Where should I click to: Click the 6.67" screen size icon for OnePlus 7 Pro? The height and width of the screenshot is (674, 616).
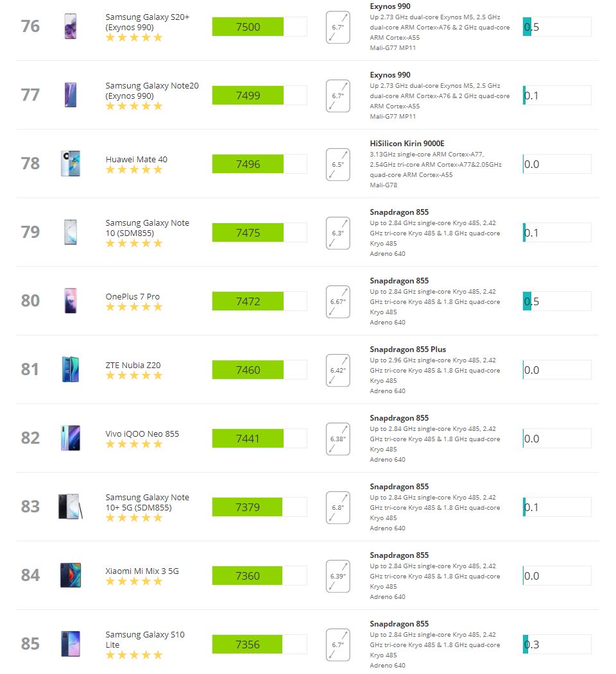(x=338, y=302)
